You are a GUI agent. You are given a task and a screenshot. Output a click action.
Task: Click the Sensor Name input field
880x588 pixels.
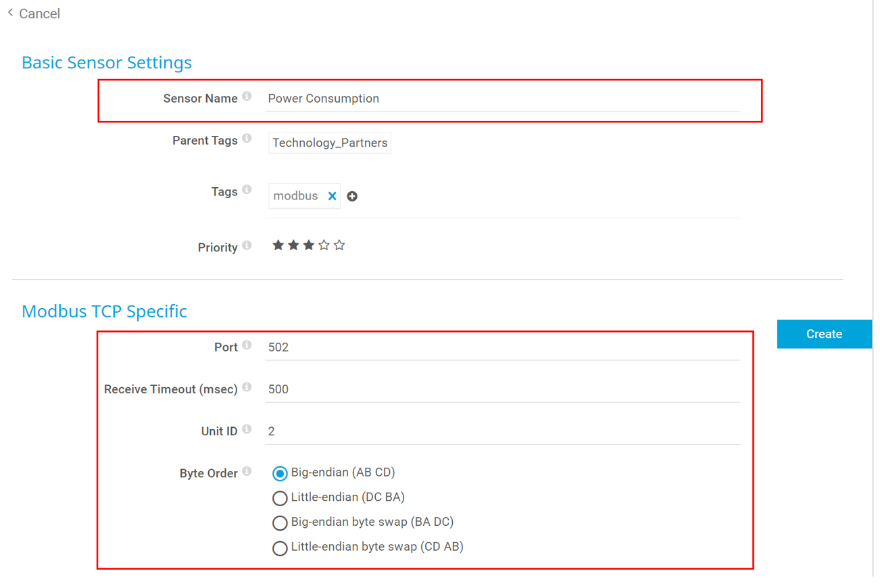pos(503,99)
